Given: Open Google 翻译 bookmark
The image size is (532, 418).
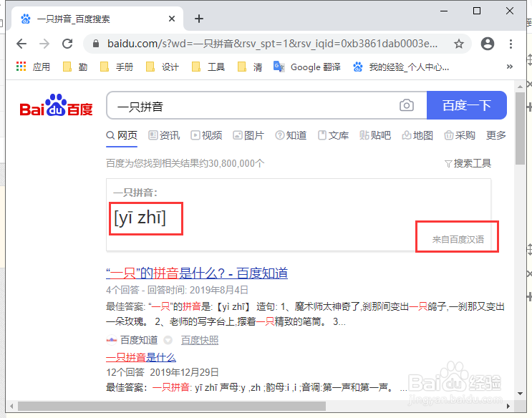Looking at the screenshot, I should [x=306, y=67].
